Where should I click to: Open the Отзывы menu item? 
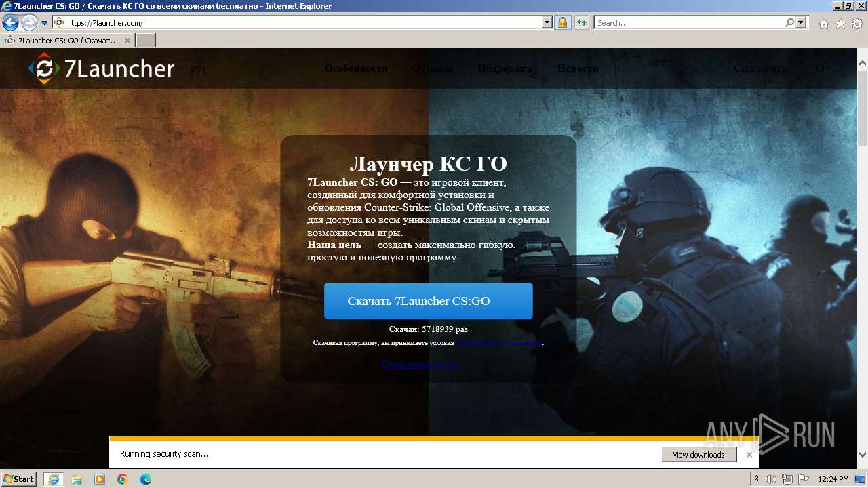(433, 68)
